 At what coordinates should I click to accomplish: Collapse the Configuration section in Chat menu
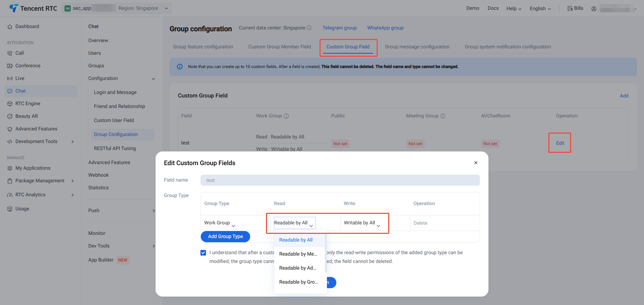coord(153,79)
